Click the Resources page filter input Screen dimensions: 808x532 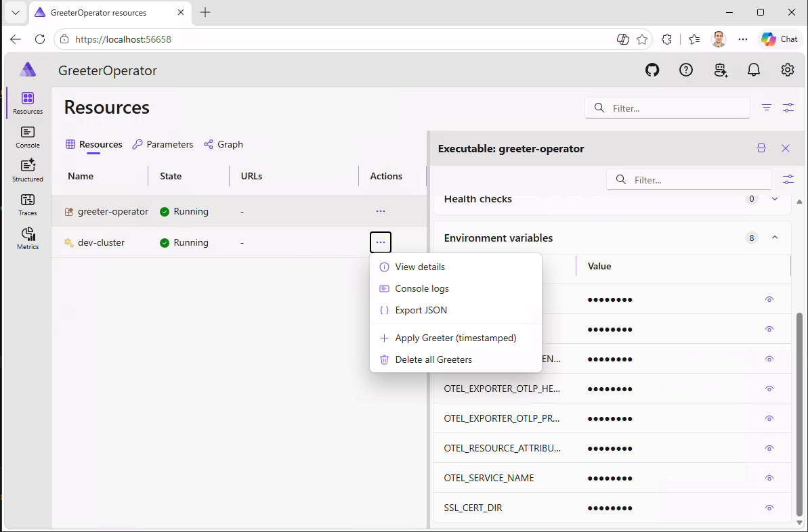(x=667, y=108)
